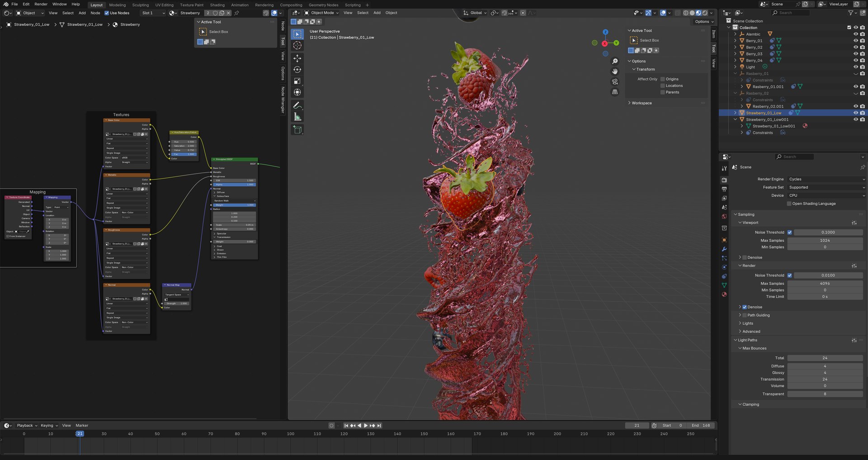Image resolution: width=868 pixels, height=460 pixels.
Task: Open the Global transform orientation dropdown
Action: coord(475,13)
